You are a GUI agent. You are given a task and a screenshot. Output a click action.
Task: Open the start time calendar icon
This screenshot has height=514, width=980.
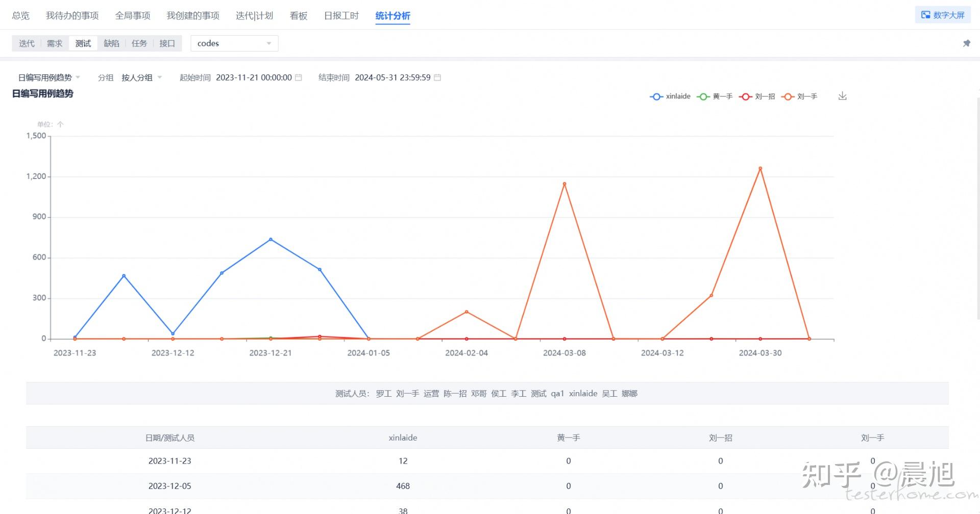(x=299, y=78)
